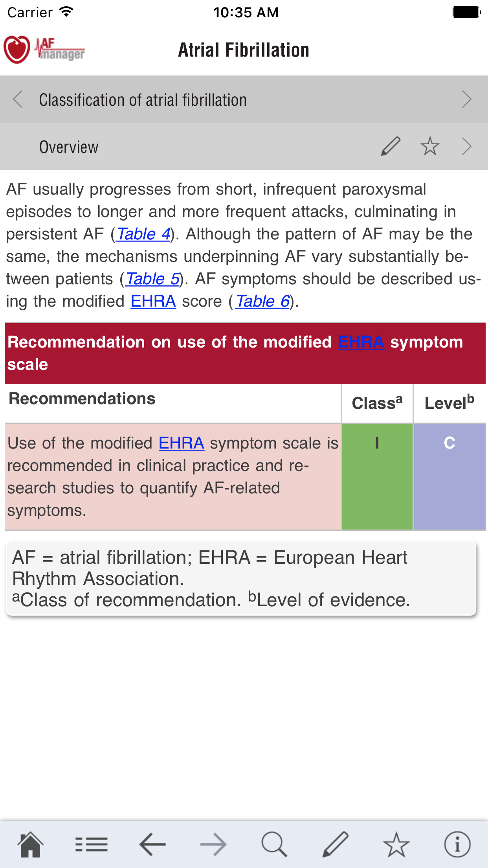Navigate forward with the right arrow icon

coord(213,844)
